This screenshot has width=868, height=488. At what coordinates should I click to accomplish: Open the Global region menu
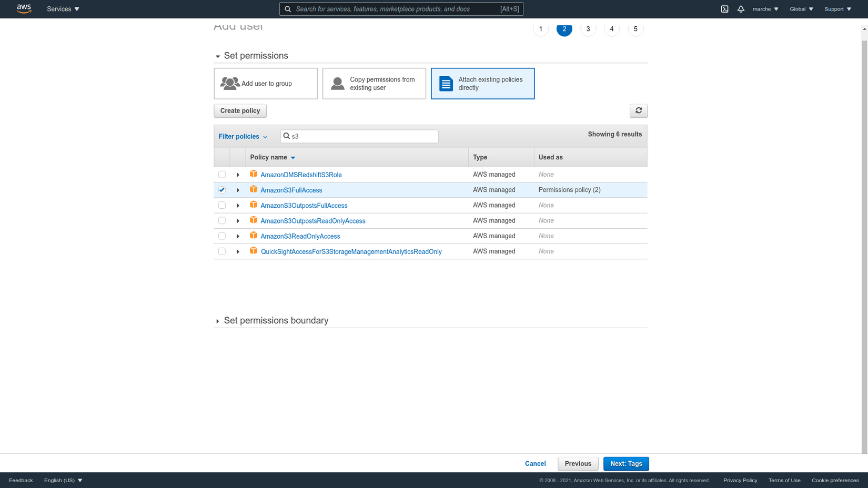click(801, 9)
